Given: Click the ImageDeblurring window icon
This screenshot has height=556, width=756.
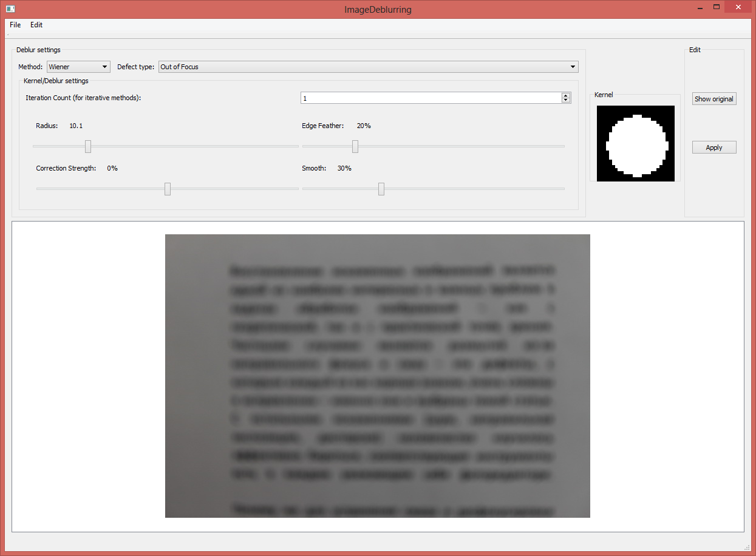Looking at the screenshot, I should tap(10, 8).
